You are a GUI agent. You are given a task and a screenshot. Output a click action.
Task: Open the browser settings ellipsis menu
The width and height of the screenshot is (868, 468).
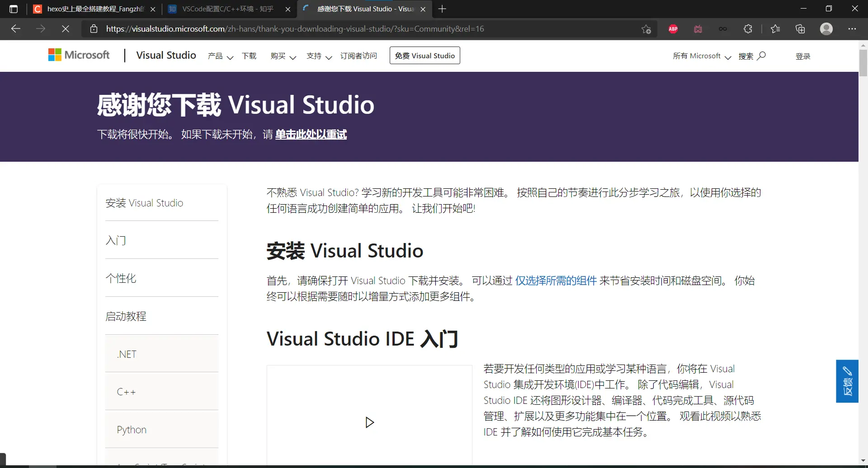852,29
